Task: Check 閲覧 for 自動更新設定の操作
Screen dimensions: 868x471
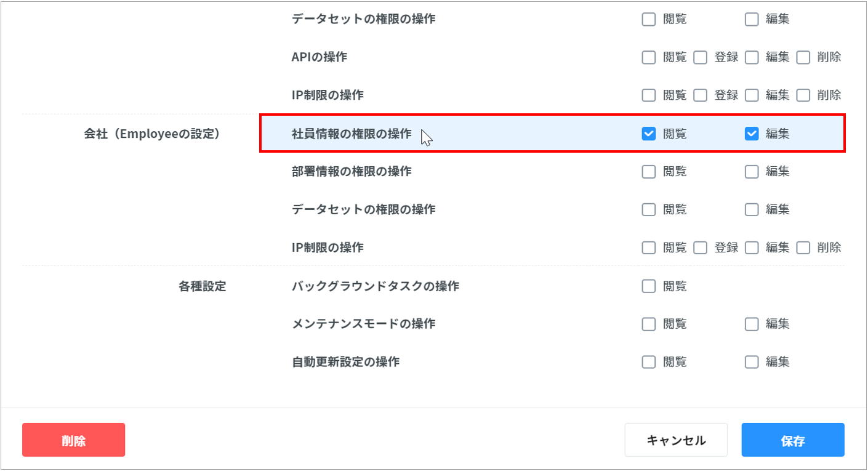Action: click(649, 362)
